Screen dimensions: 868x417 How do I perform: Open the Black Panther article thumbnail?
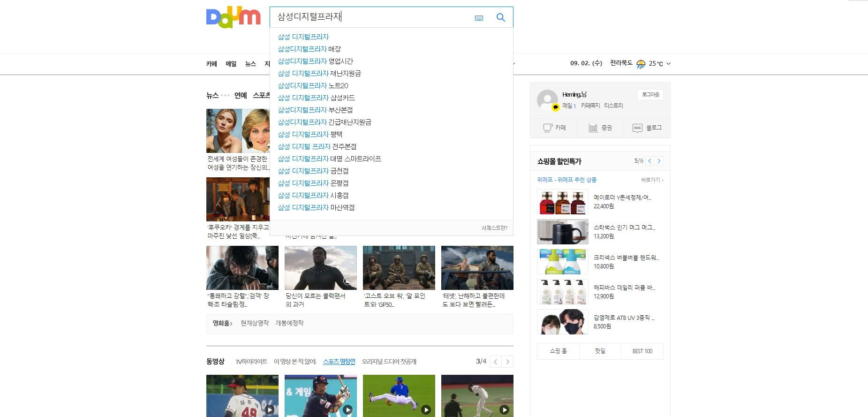321,268
